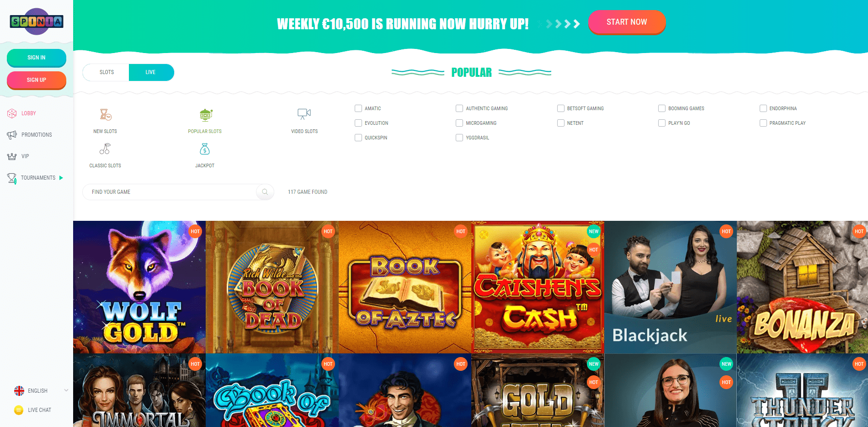Click the Start Now button

point(627,22)
